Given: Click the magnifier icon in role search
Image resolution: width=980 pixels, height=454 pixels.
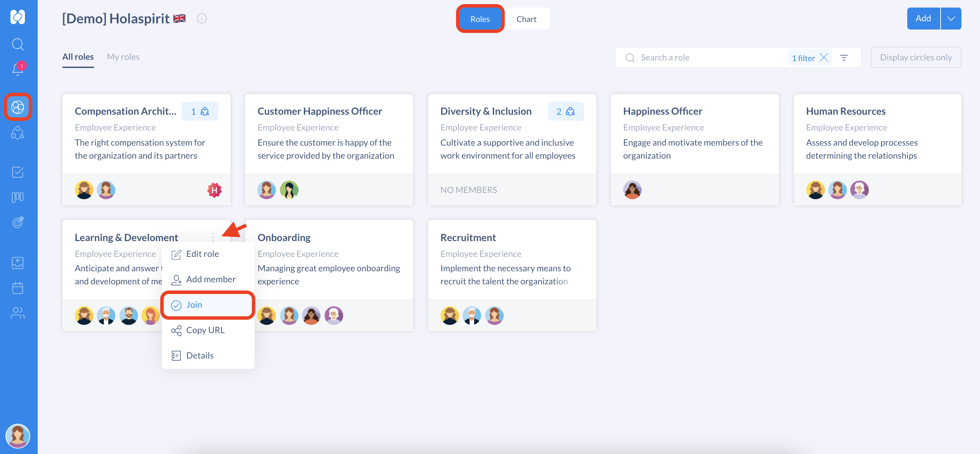Looking at the screenshot, I should [x=630, y=57].
